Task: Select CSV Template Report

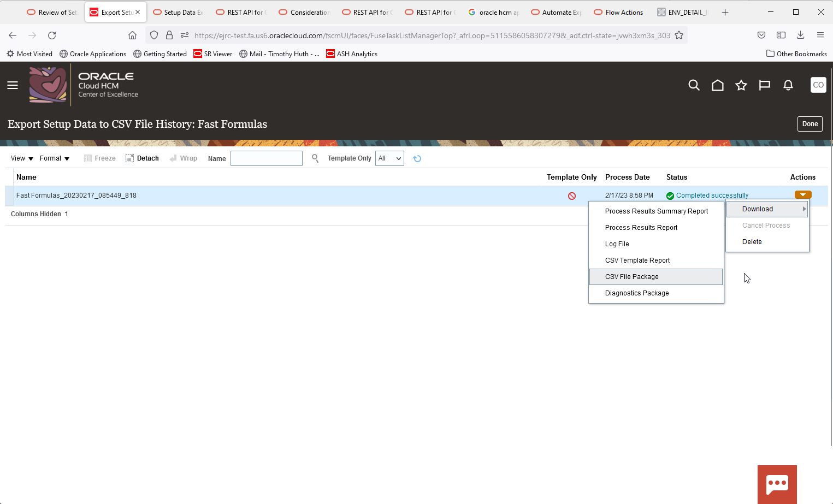Action: click(656, 260)
